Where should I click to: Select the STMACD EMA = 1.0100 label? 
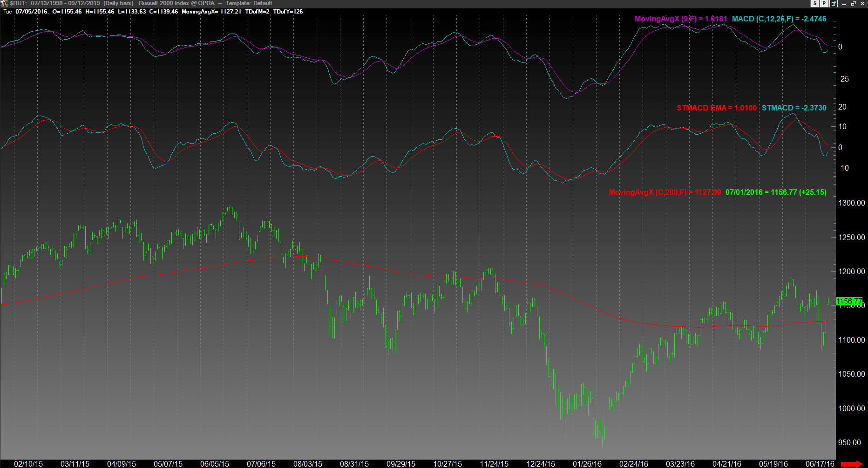click(716, 108)
